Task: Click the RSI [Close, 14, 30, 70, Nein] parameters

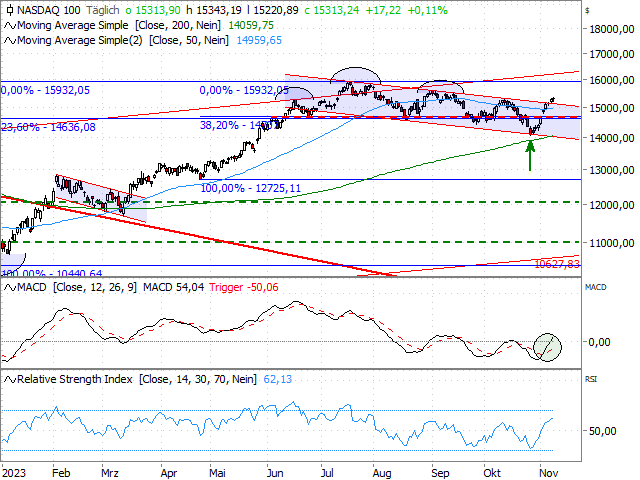Action: 198,379
